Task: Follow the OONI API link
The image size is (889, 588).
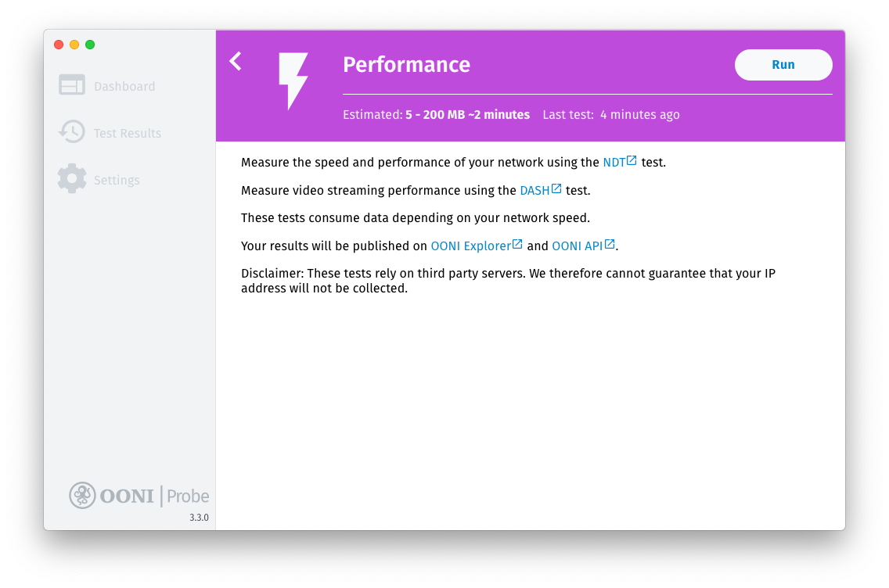Action: pos(577,246)
